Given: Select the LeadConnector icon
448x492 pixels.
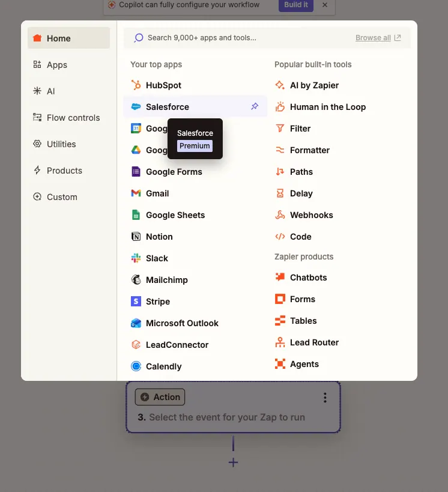Looking at the screenshot, I should pyautogui.click(x=136, y=345).
